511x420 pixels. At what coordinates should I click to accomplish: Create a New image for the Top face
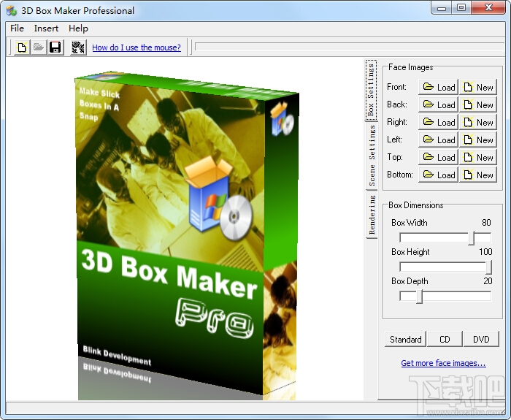[478, 157]
